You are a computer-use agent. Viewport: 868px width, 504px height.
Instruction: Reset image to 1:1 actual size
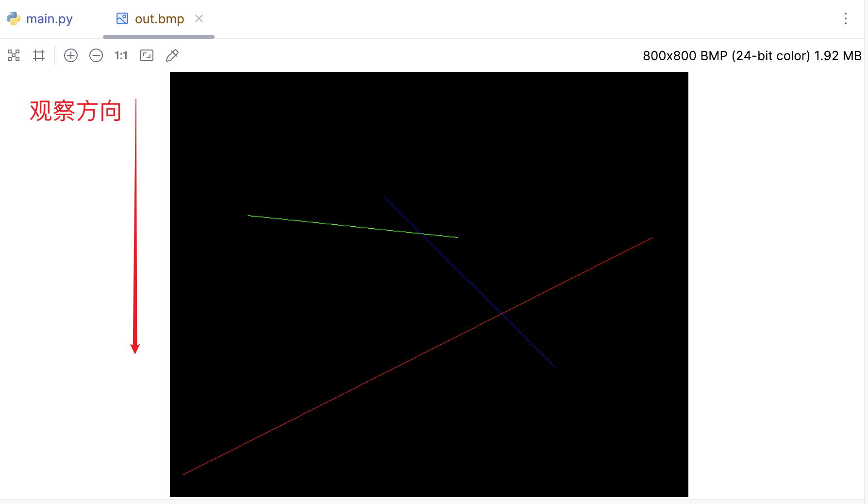(121, 55)
